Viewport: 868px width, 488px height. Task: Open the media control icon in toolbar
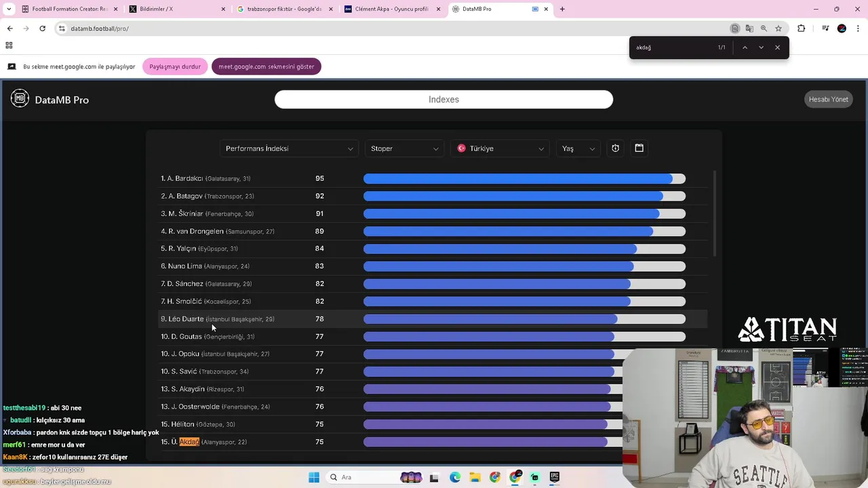825,28
